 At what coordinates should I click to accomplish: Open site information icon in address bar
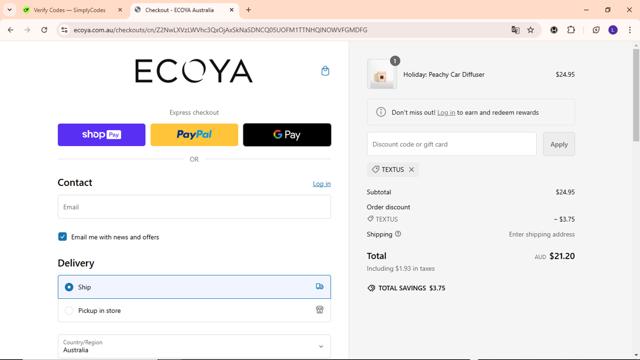(64, 30)
